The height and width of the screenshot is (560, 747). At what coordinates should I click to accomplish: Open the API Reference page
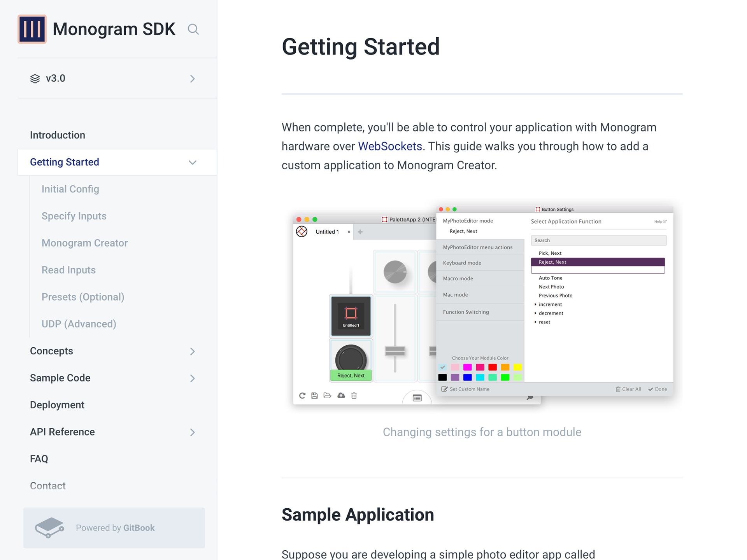tap(62, 432)
